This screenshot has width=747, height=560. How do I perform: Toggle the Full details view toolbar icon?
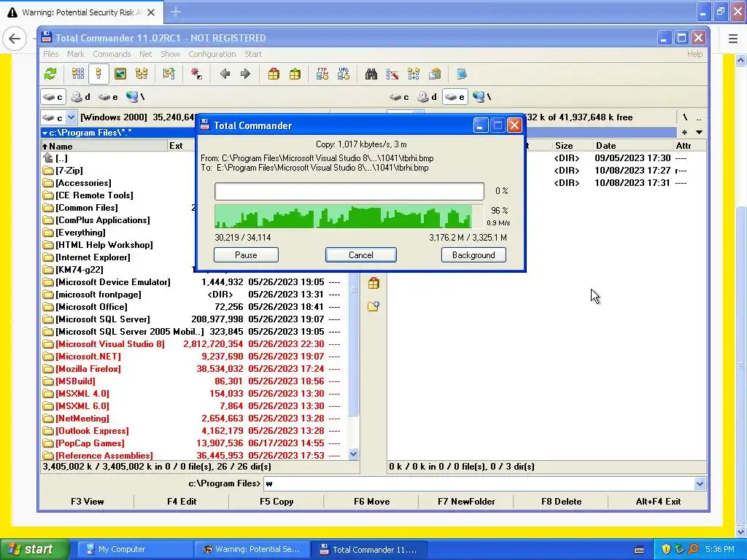coord(98,74)
